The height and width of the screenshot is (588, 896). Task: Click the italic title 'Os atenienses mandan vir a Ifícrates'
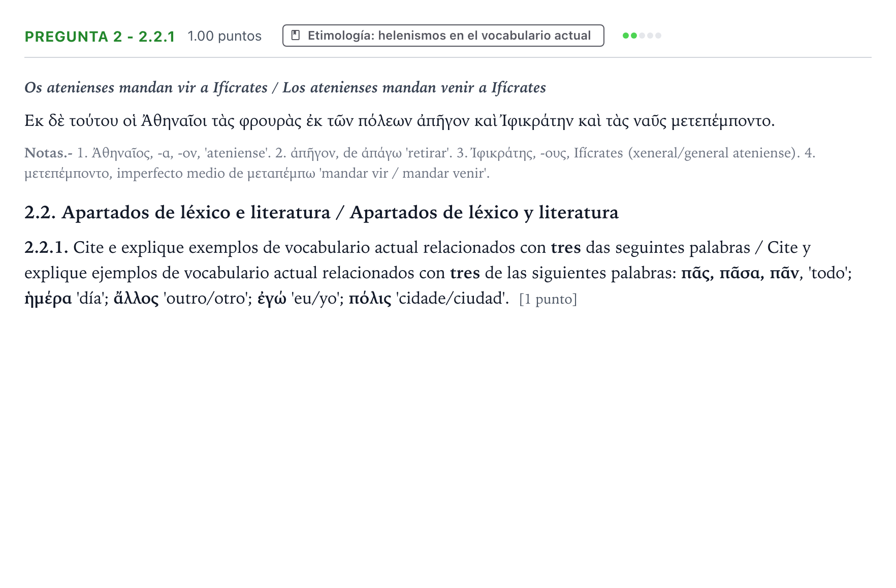coord(146,88)
